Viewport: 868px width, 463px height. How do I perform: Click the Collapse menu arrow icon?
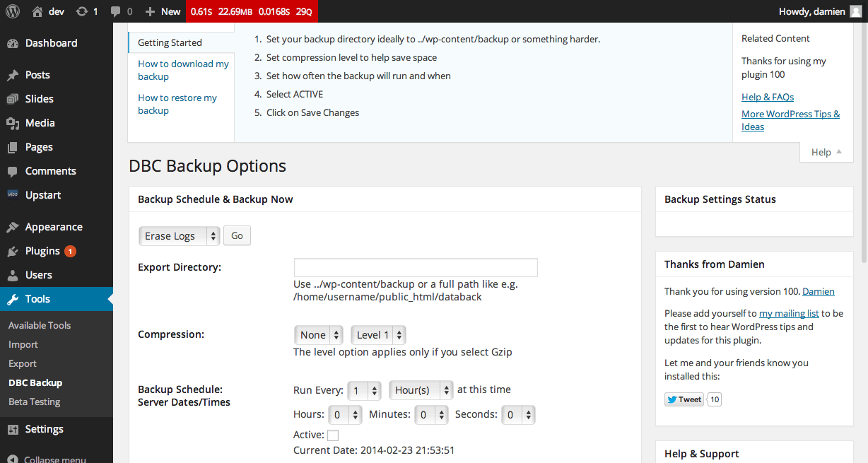tap(13, 459)
